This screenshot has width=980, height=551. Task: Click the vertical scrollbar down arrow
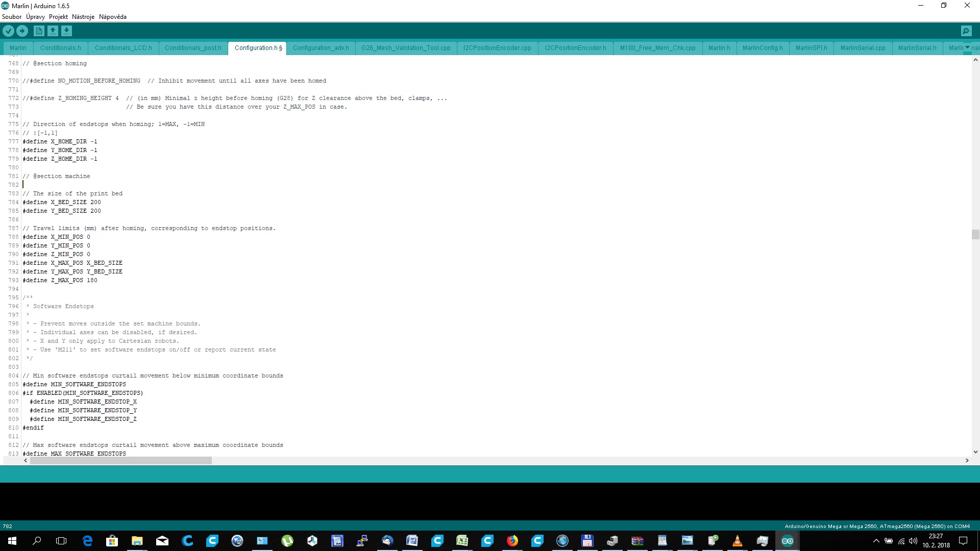pos(975,452)
